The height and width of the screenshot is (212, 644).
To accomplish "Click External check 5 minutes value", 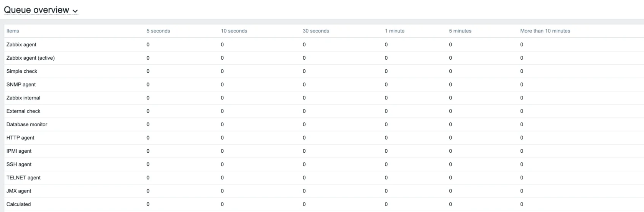I will (451, 111).
